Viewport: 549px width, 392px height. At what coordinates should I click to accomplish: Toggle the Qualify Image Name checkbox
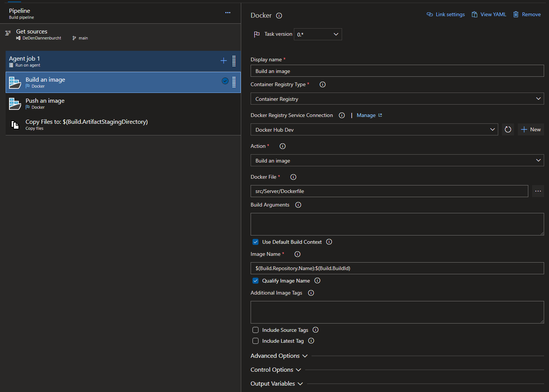click(255, 281)
